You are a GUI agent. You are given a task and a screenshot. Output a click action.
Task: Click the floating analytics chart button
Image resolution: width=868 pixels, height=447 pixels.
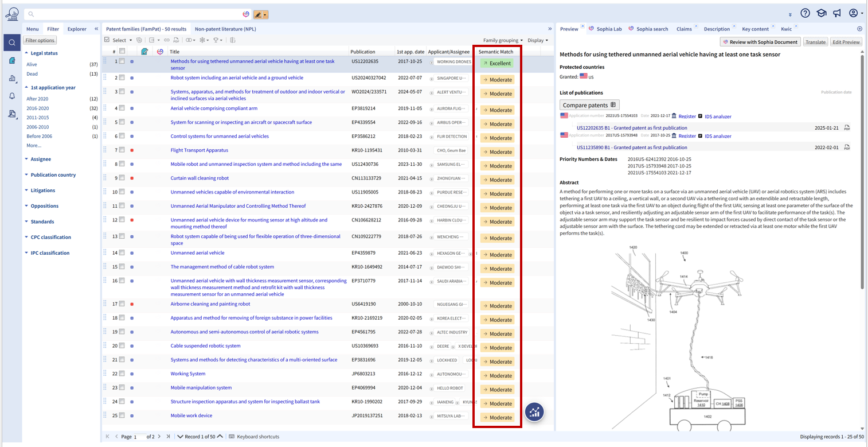pyautogui.click(x=534, y=411)
